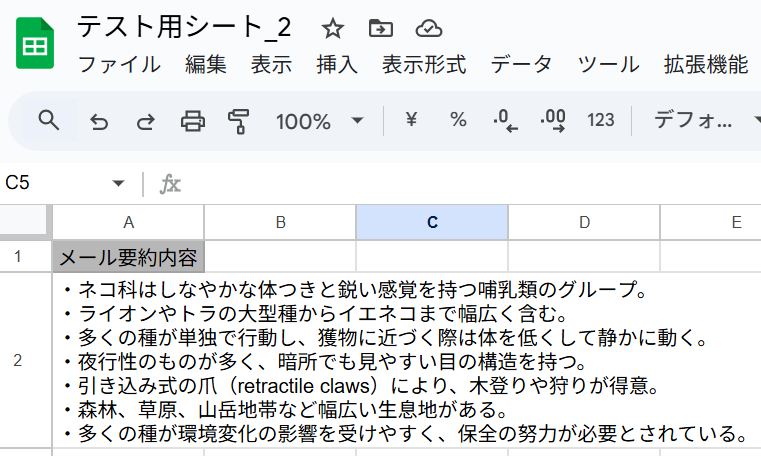The image size is (761, 456).
Task: Select cell メール要約内容
Action: (x=128, y=257)
